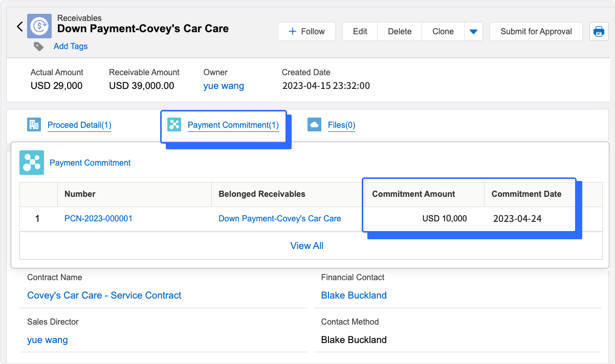Click the Commitment Amount column header

(413, 194)
